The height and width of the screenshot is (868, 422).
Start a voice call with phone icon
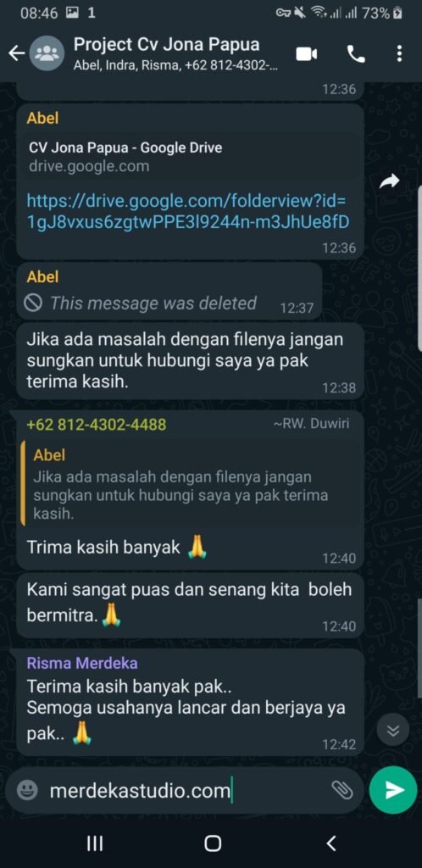point(356,53)
